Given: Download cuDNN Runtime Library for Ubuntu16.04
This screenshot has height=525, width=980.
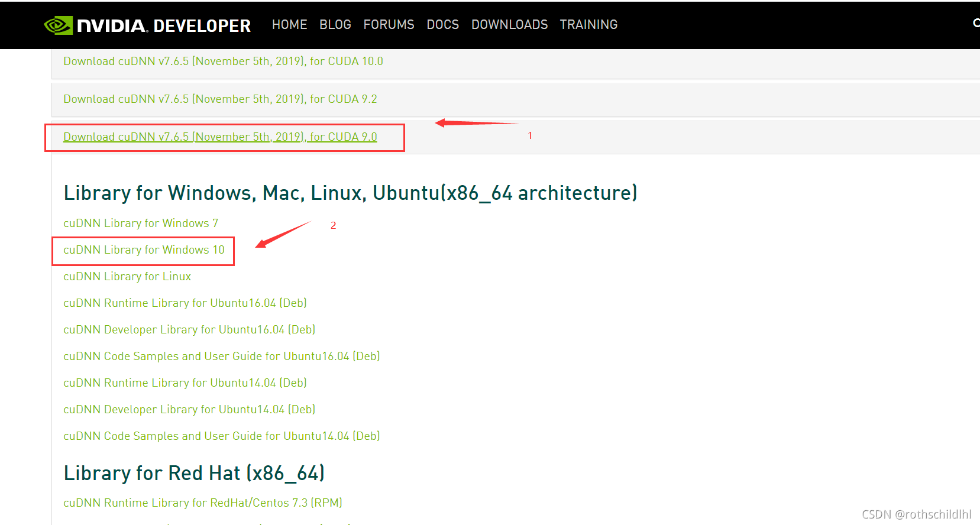Looking at the screenshot, I should pyautogui.click(x=185, y=303).
